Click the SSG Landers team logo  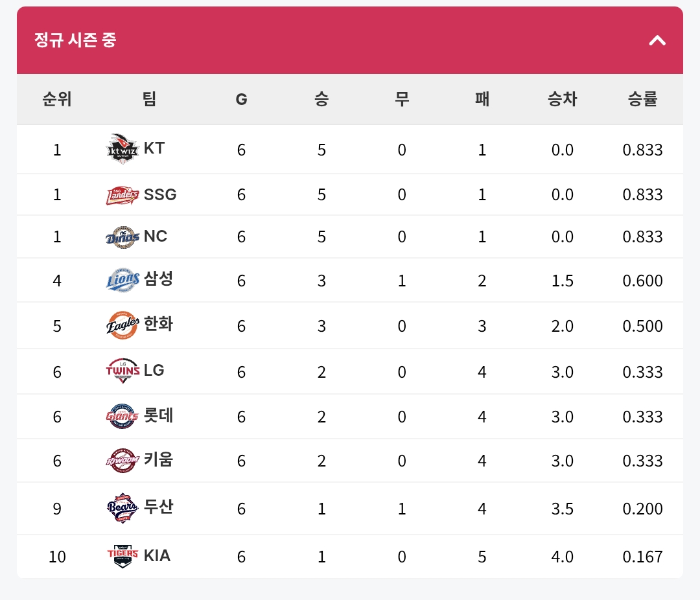pyautogui.click(x=122, y=195)
